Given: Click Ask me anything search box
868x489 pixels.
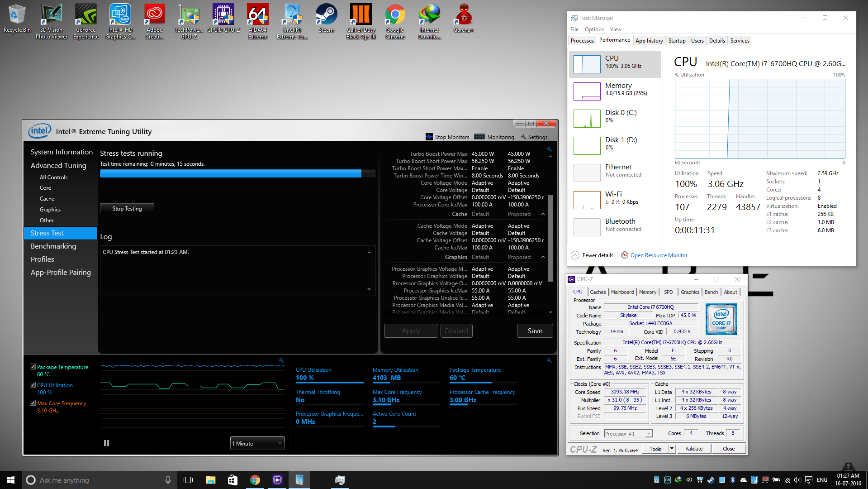Looking at the screenshot, I should [100, 480].
